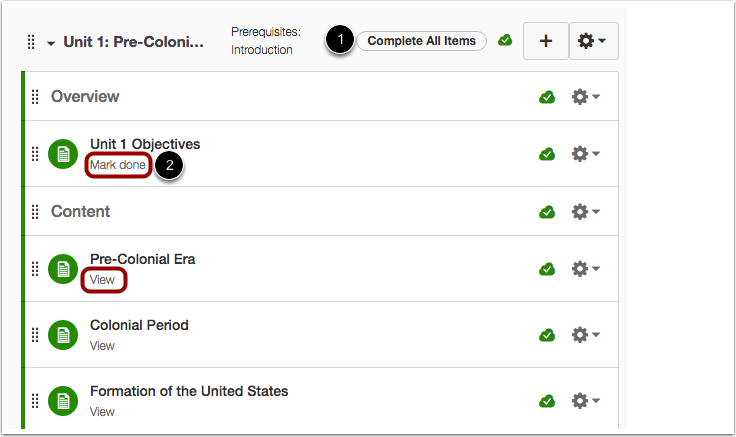Open the Pre-Colonial Era page link

[x=142, y=259]
